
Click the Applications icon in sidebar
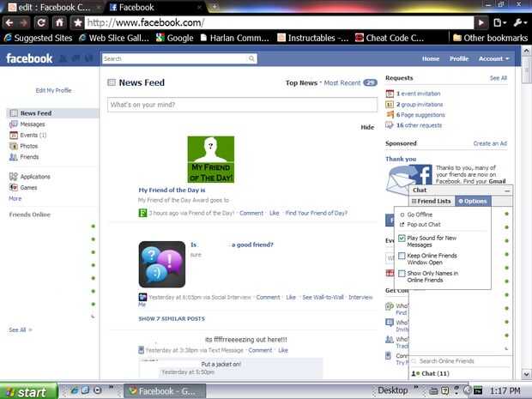pyautogui.click(x=13, y=177)
